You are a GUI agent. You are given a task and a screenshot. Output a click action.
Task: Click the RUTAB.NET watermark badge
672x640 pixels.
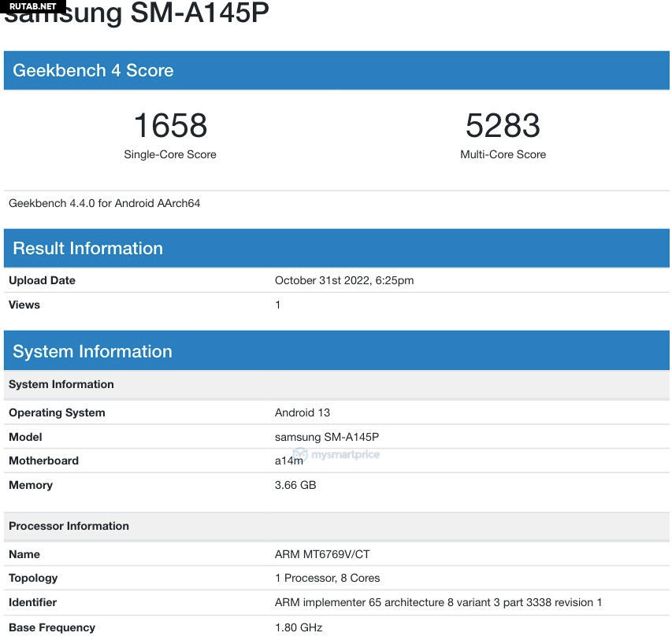tap(33, 6)
